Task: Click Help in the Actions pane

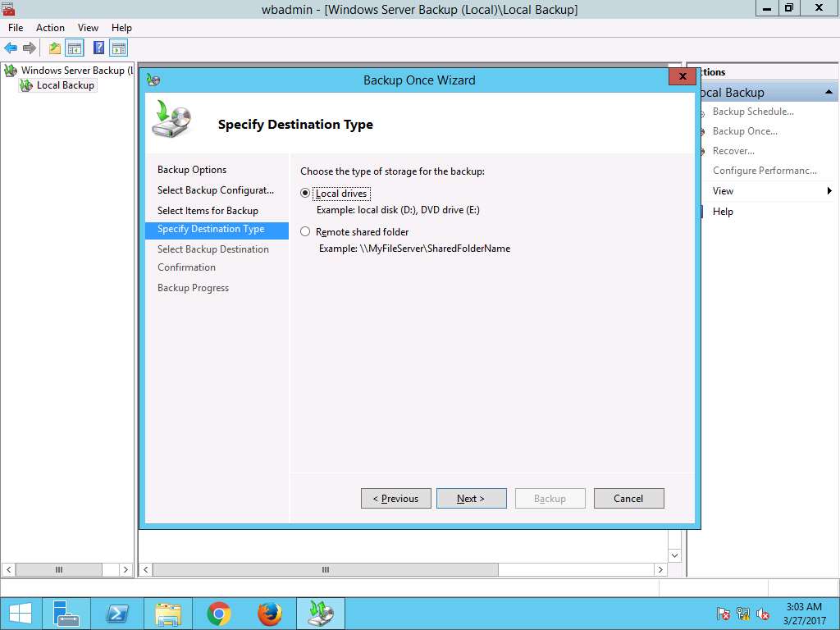Action: point(722,212)
